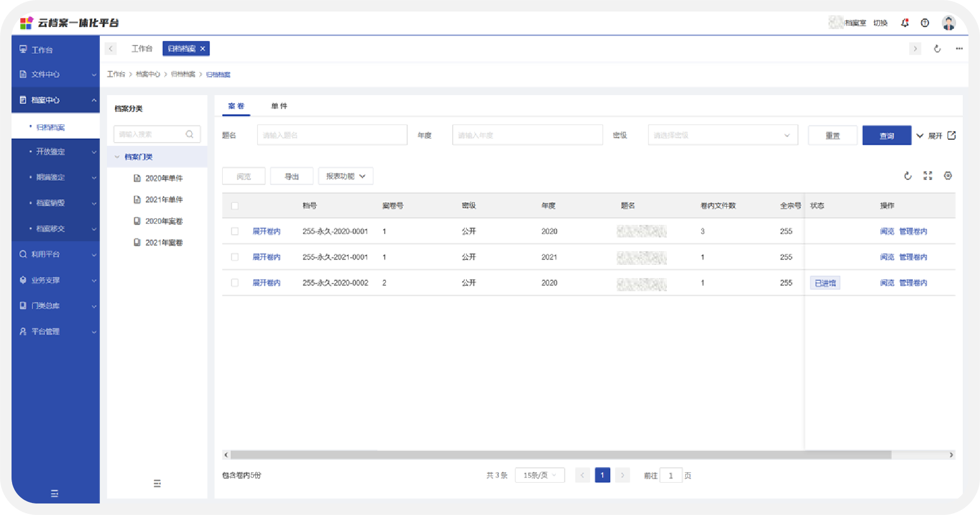Click 管理卷内 link in first row
Viewport: 980px width, 515px height.
[913, 231]
